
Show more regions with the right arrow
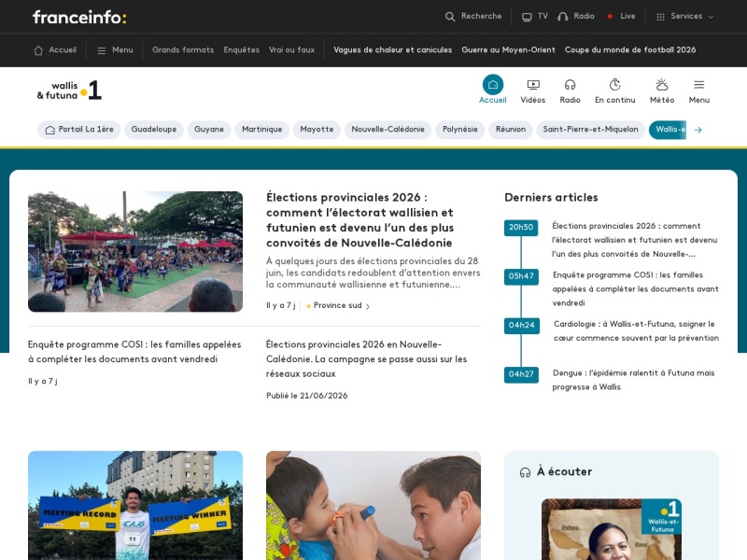(x=698, y=130)
